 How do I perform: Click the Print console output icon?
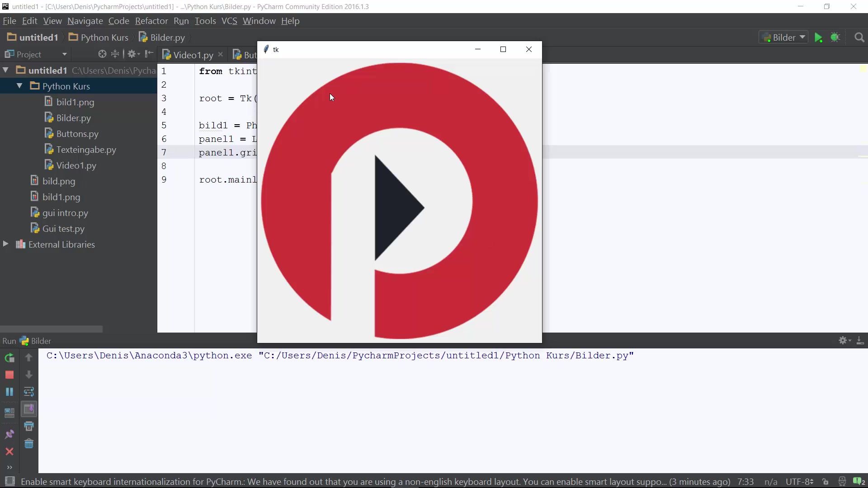29,427
